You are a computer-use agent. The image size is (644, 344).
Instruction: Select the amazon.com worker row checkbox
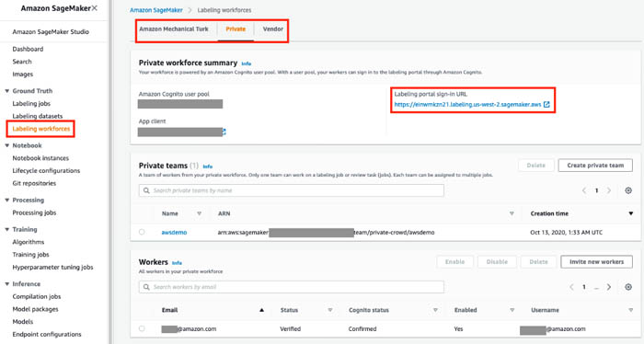tap(142, 328)
